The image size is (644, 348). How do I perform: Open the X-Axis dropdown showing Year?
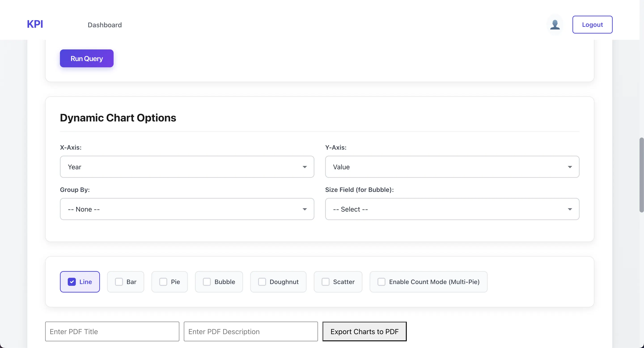(x=186, y=167)
